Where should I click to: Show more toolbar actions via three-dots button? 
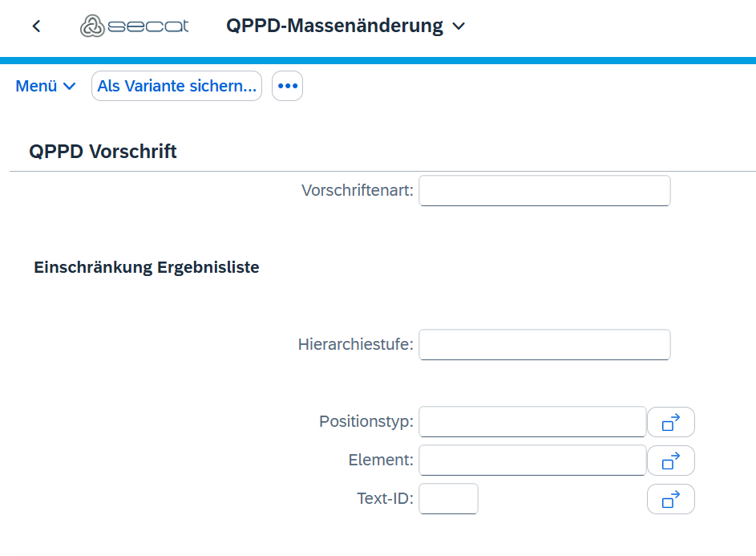pyautogui.click(x=287, y=86)
